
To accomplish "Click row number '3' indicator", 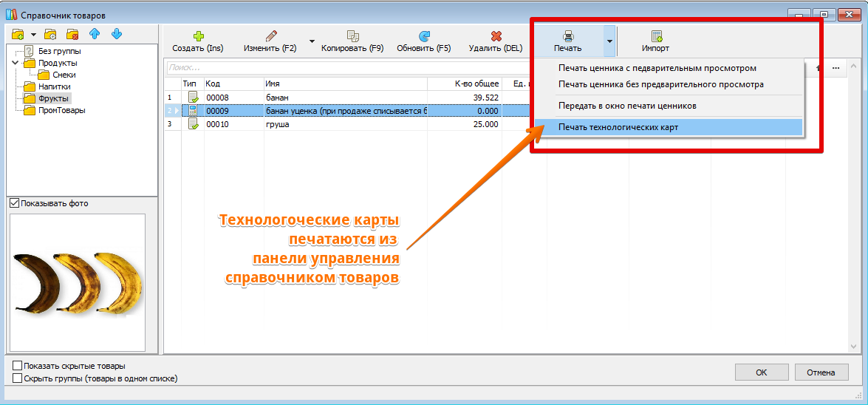I will [169, 125].
